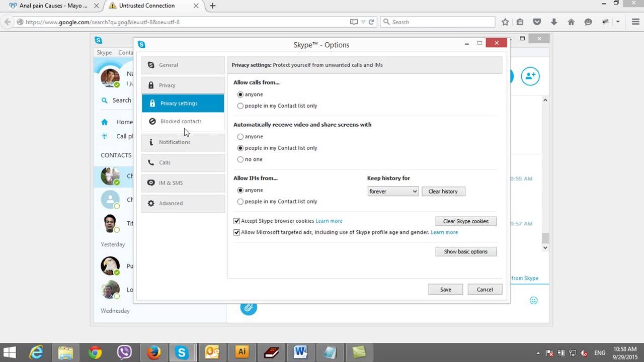Select the Titi contact avatar
This screenshot has width=644, height=362.
coord(110,223)
